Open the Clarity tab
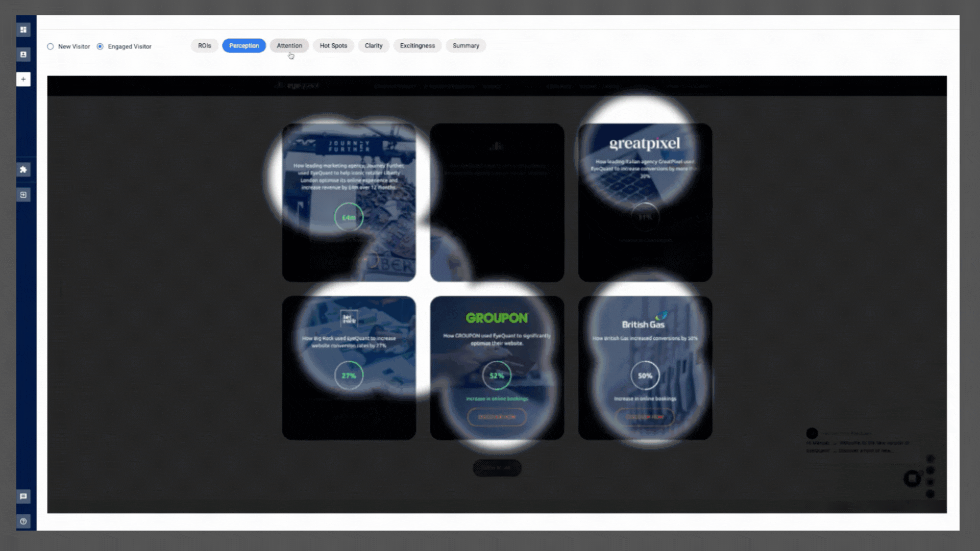 [374, 45]
